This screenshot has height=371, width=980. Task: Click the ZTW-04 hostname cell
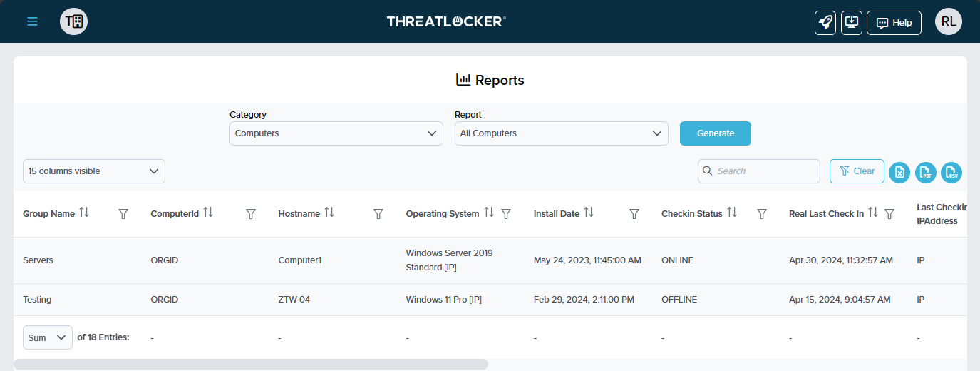coord(294,300)
